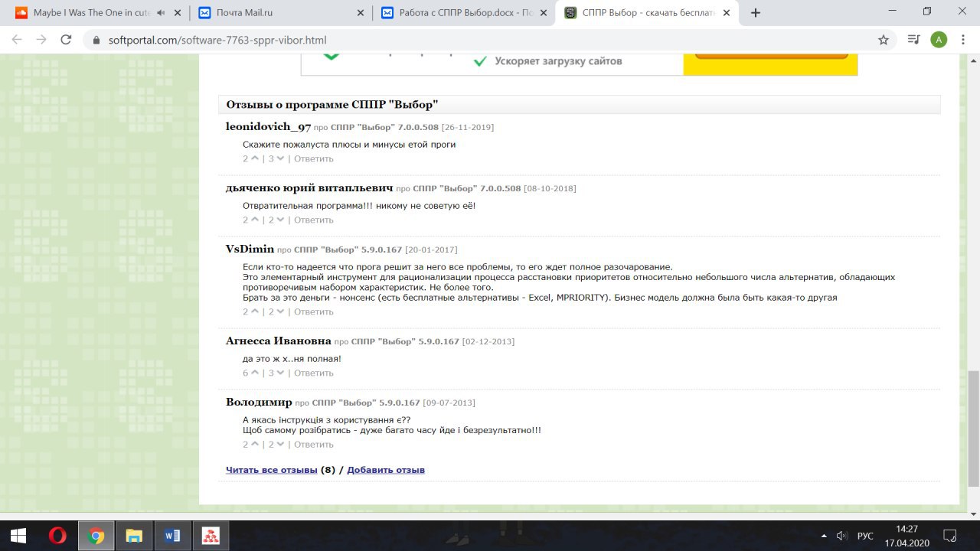Downvote Володимир's review

[280, 444]
